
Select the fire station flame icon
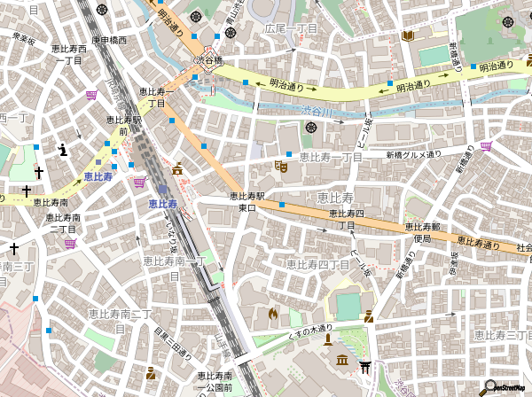tap(272, 313)
